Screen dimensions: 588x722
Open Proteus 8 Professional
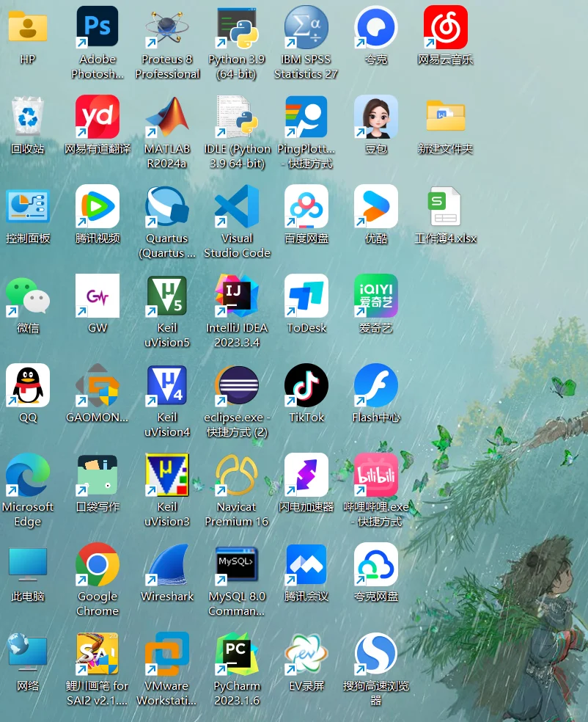[167, 26]
